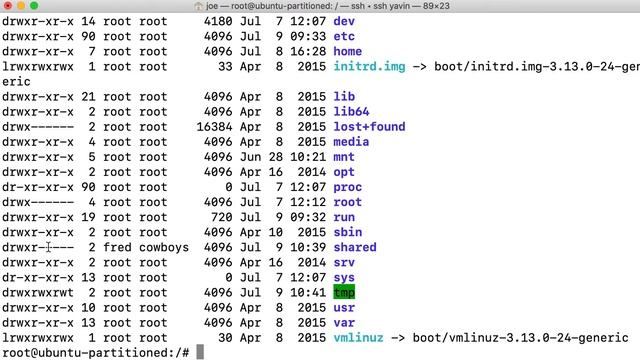Select the 'dev' directory name

(344, 21)
